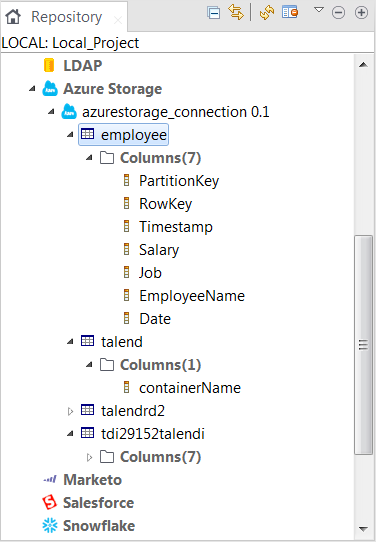Collapse the tdi29152talendi node
The width and height of the screenshot is (376, 542).
[70, 433]
